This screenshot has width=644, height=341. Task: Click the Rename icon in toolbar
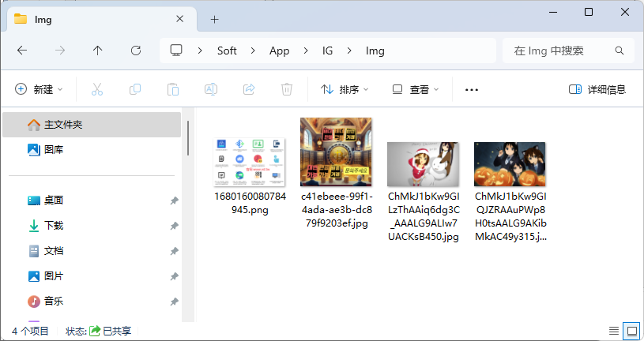click(x=211, y=89)
